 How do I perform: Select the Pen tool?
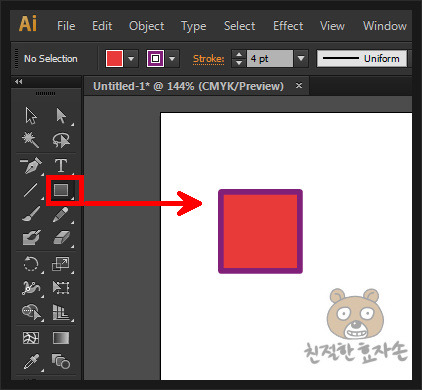click(x=31, y=165)
